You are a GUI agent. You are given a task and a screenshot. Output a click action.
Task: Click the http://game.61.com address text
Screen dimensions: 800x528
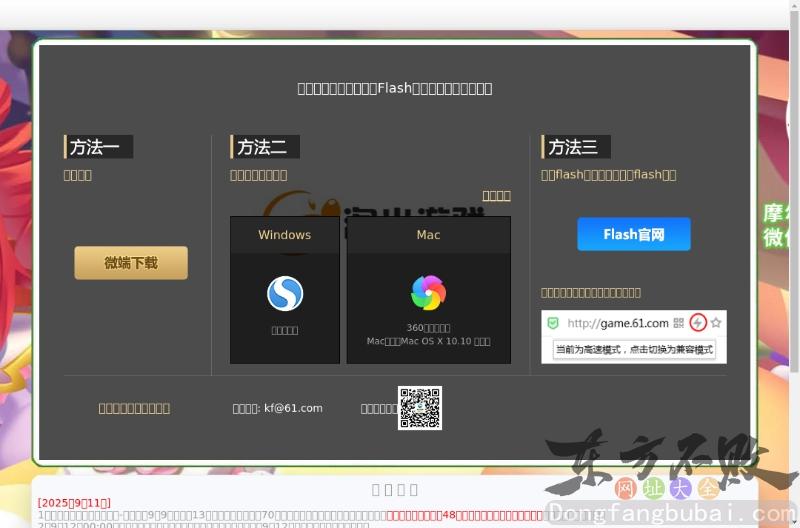617,323
